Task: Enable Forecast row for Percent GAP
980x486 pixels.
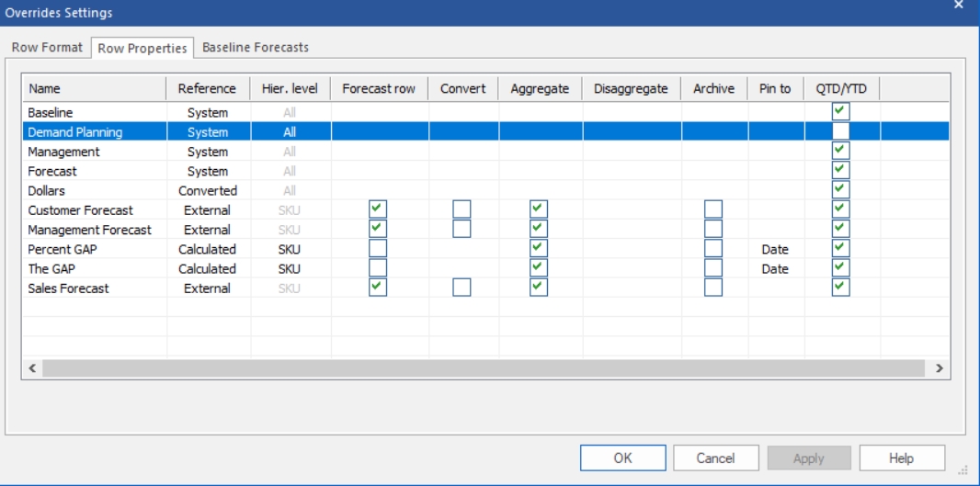Action: click(x=378, y=248)
